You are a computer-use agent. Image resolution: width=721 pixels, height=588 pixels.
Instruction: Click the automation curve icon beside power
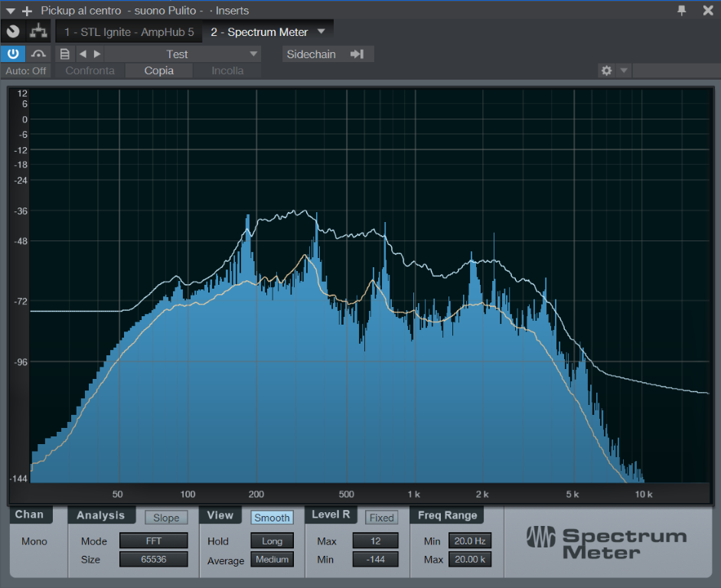pyautogui.click(x=38, y=54)
